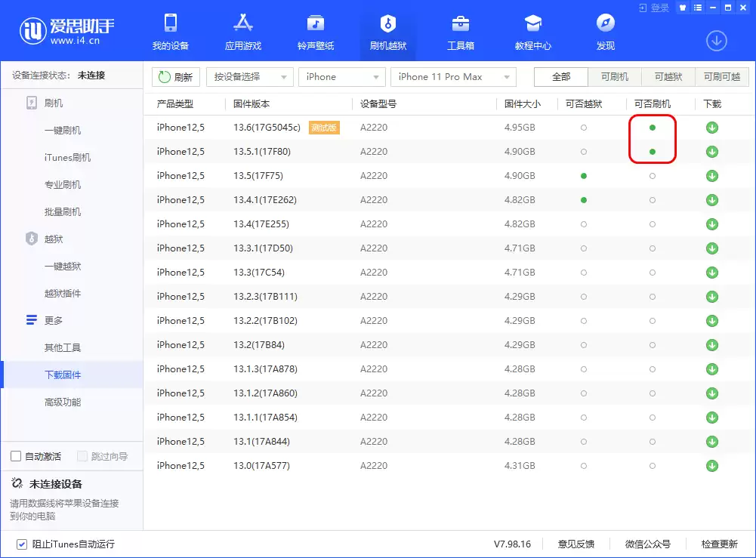The image size is (756, 558).
Task: Open the 教程中心 tutorial tab
Action: (532, 32)
